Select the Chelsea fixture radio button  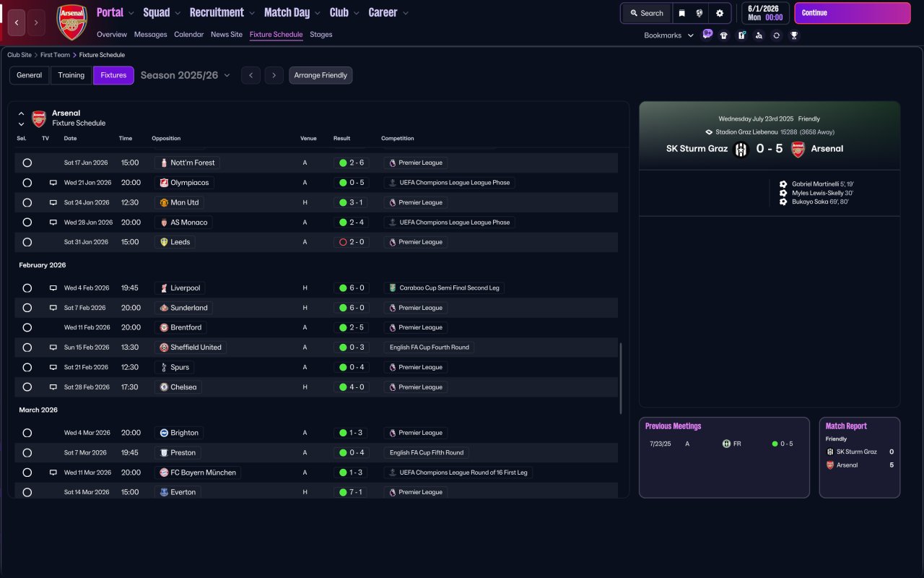[27, 387]
